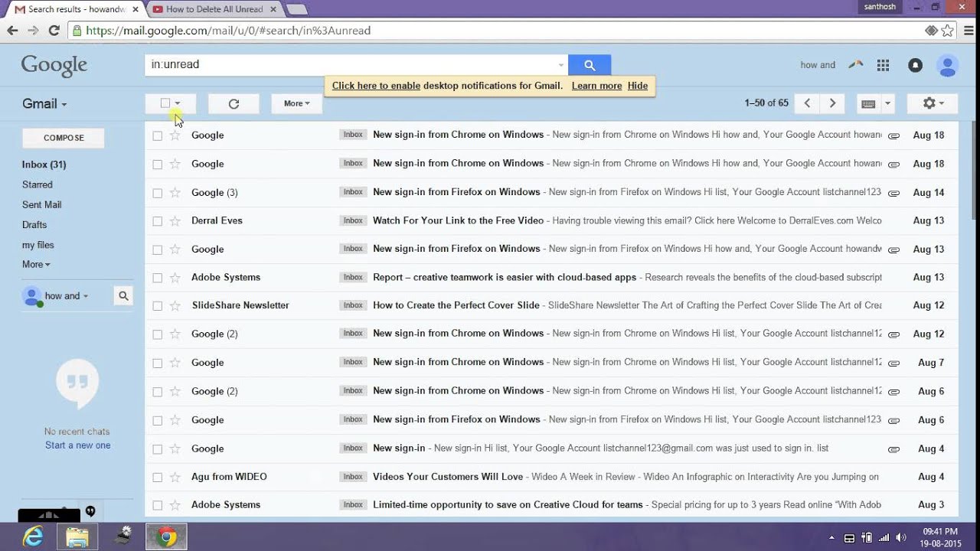Reload the browser page
Image resolution: width=980 pixels, height=551 pixels.
click(54, 31)
